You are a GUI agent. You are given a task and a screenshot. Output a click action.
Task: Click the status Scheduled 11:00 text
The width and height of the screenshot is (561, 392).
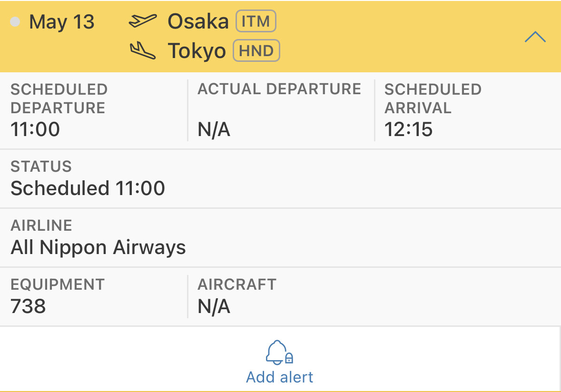(x=88, y=188)
